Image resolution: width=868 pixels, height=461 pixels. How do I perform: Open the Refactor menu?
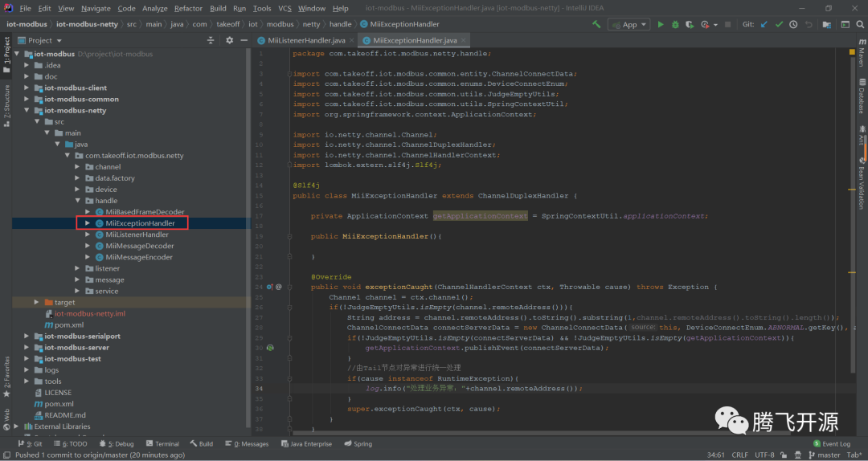point(188,8)
